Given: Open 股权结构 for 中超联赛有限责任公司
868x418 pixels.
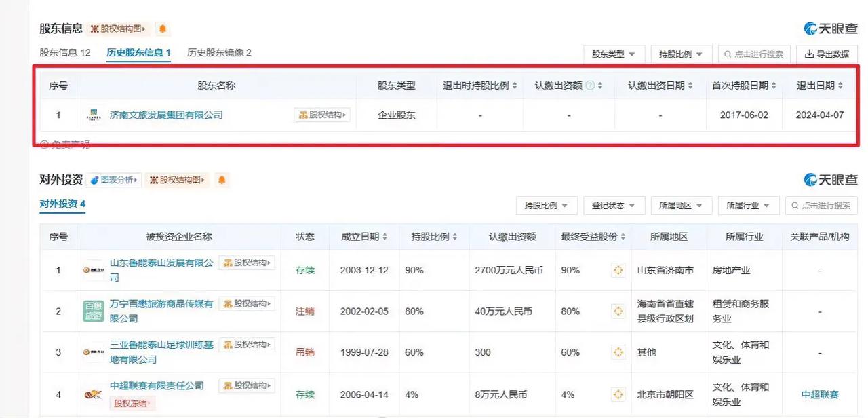Looking at the screenshot, I should point(247,385).
